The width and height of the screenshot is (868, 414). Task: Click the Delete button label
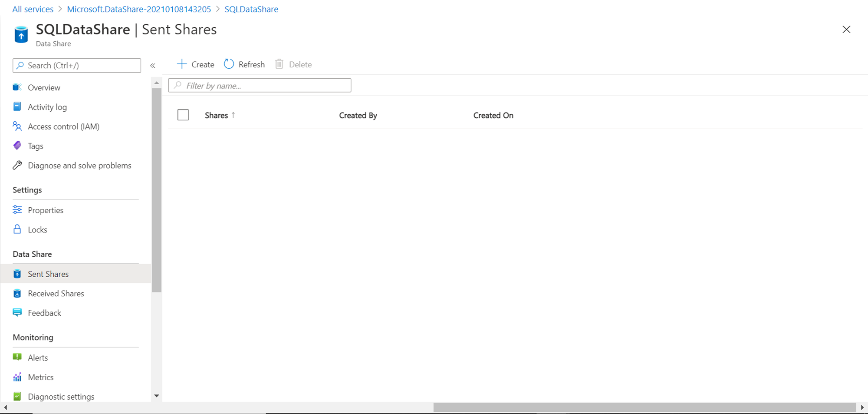click(x=300, y=64)
